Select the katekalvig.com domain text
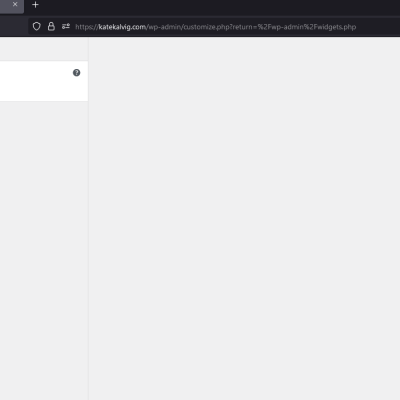The width and height of the screenshot is (400, 400). click(122, 27)
